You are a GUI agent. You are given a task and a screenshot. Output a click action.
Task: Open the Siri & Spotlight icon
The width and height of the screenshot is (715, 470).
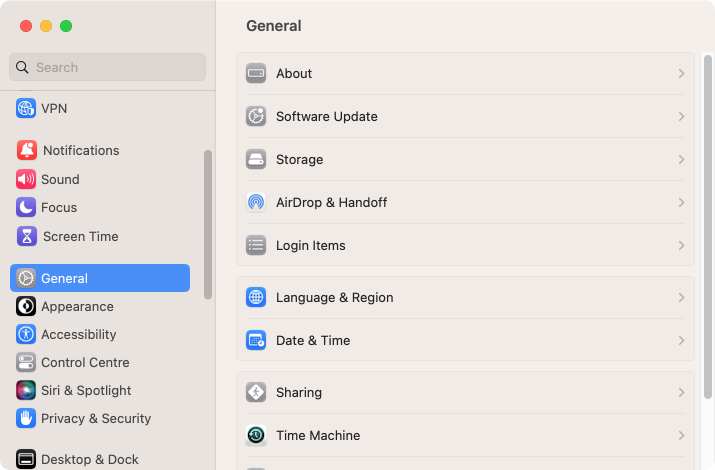click(x=26, y=391)
